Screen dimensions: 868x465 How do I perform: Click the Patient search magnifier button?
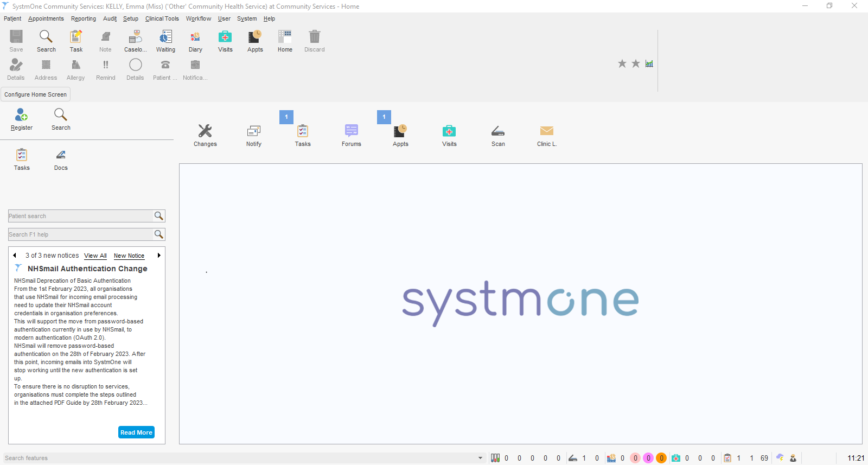click(x=158, y=216)
